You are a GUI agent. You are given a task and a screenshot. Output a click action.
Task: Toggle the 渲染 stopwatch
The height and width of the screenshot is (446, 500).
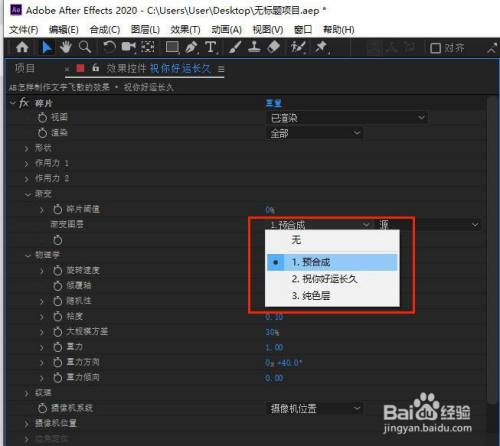coord(42,133)
